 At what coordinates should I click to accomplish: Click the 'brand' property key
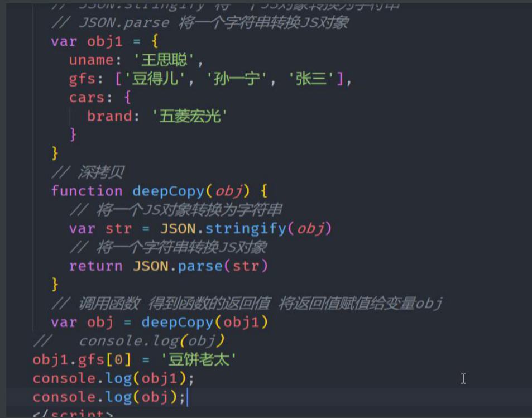[109, 116]
